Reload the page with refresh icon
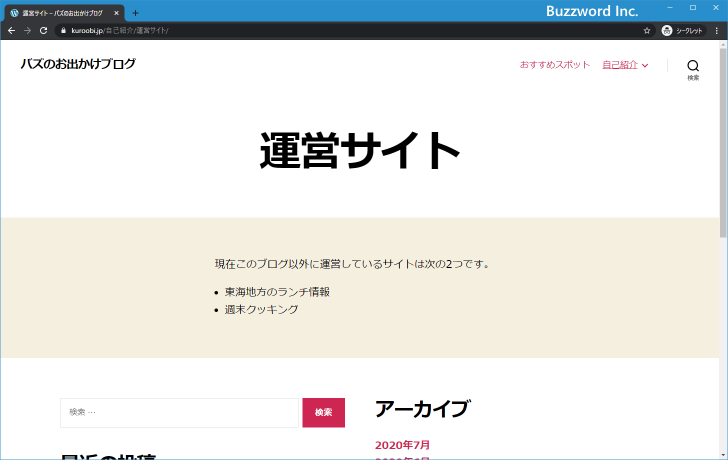 coord(44,31)
